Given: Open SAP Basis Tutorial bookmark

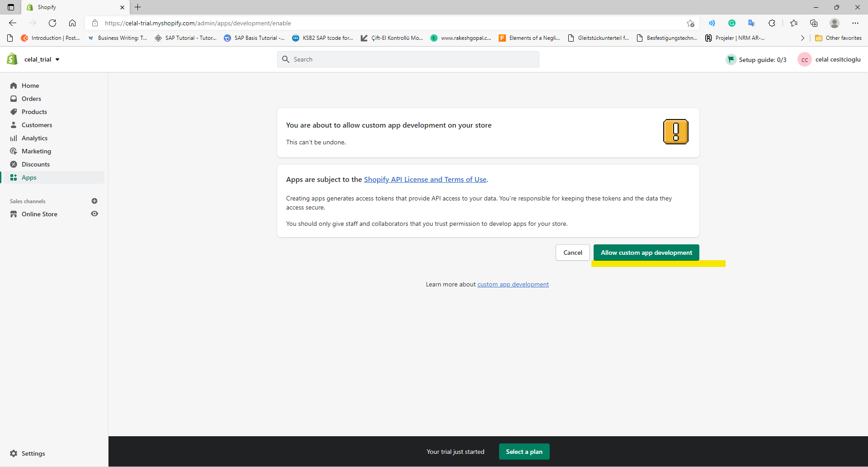Looking at the screenshot, I should tap(255, 38).
